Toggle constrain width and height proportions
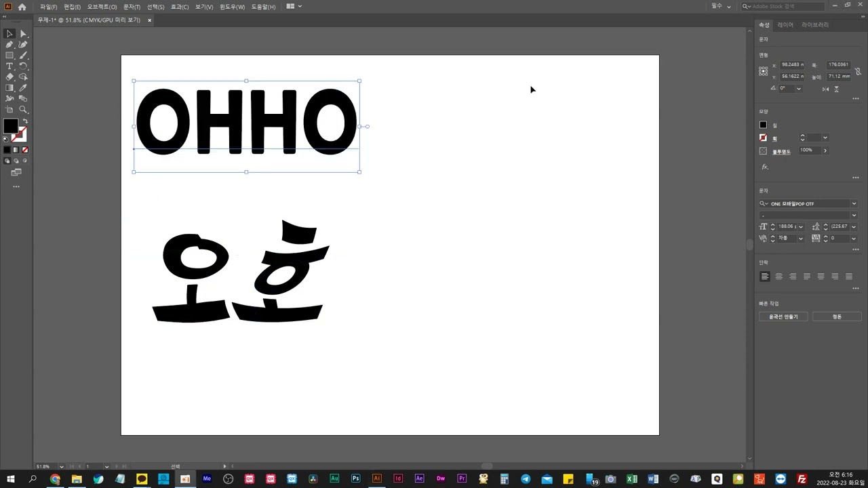 pyautogui.click(x=857, y=71)
